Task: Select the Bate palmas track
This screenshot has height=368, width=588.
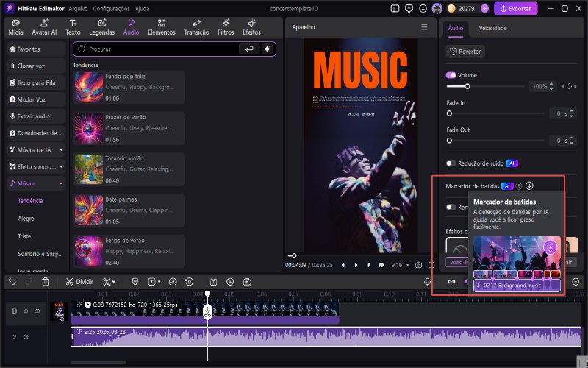Action: (129, 210)
